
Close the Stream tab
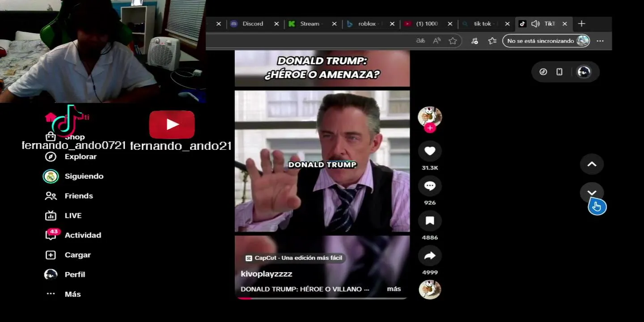334,24
